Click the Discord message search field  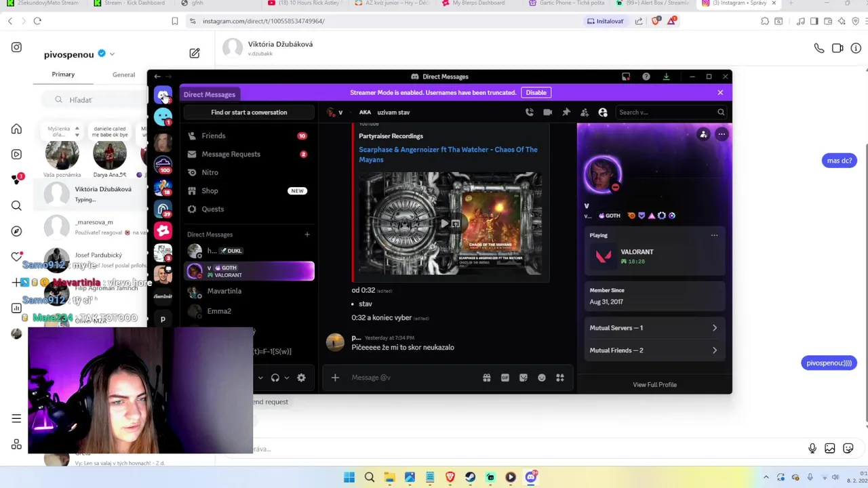coord(671,113)
